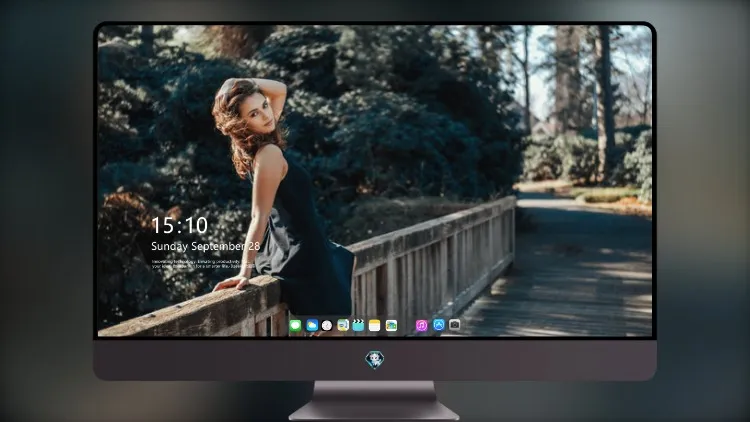This screenshot has width=750, height=422.
Task: Open the yellow Notes app icon
Action: coord(375,325)
